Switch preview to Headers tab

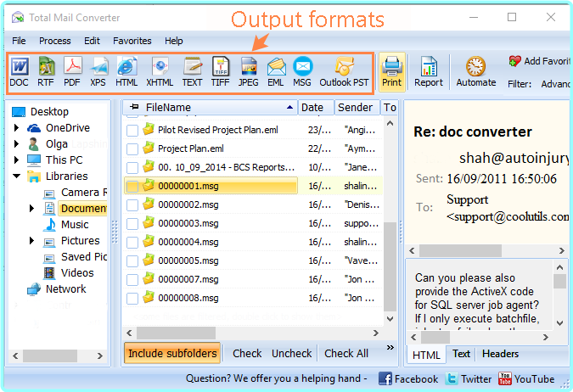500,354
